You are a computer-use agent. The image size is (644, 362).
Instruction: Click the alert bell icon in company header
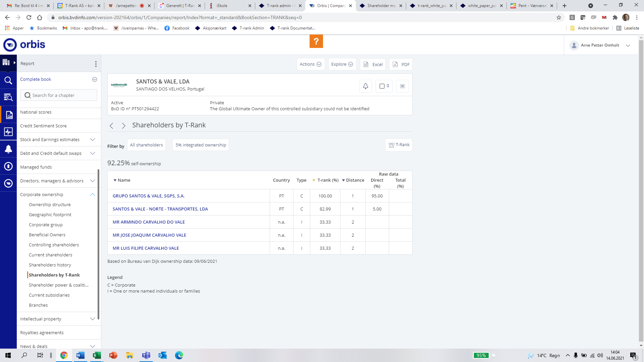pos(365,86)
